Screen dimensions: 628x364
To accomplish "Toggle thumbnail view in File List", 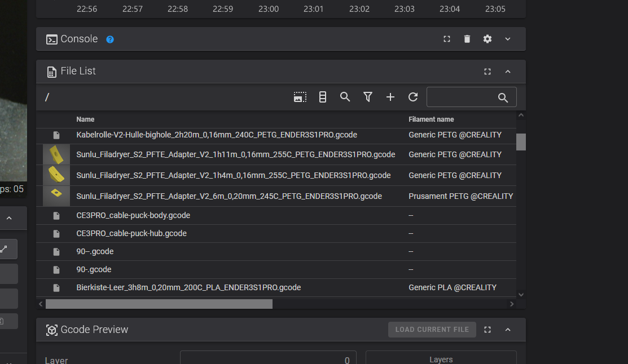I will pos(300,97).
